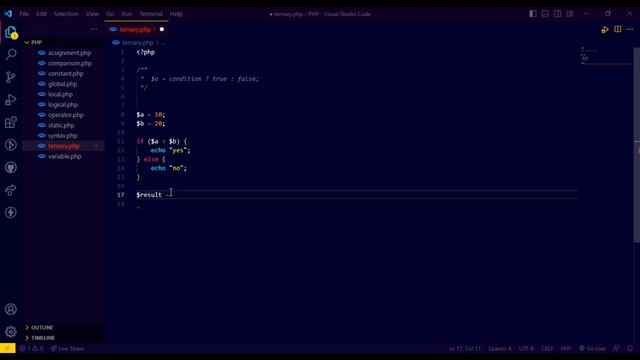Place cursor on line 17 $result
This screenshot has height=360, width=640.
pyautogui.click(x=149, y=195)
